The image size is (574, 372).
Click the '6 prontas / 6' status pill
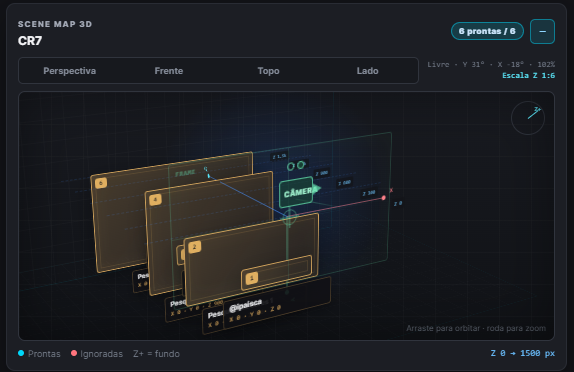point(487,31)
